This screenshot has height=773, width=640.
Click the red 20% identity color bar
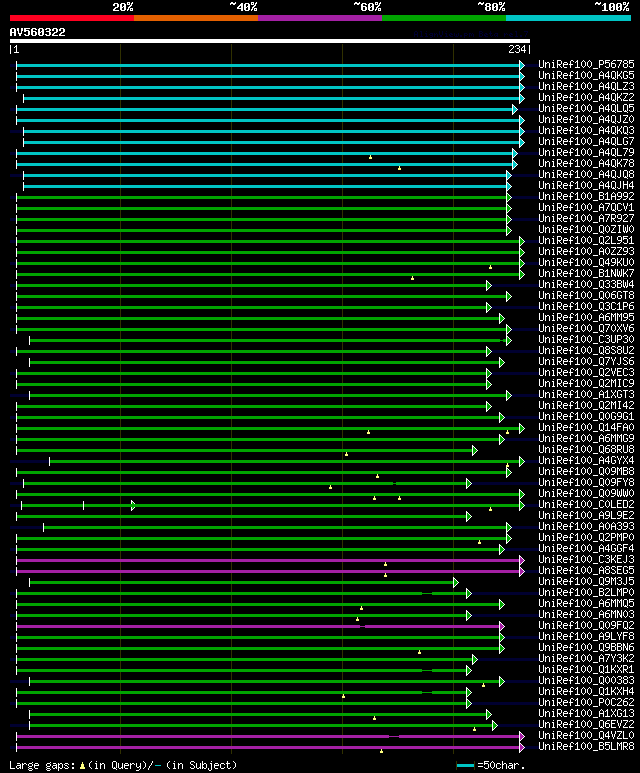(x=72, y=18)
